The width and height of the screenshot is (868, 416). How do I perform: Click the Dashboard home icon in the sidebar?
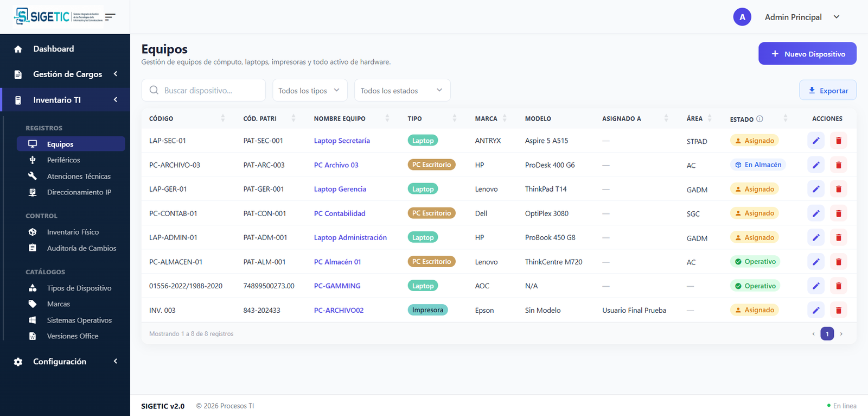pyautogui.click(x=18, y=49)
